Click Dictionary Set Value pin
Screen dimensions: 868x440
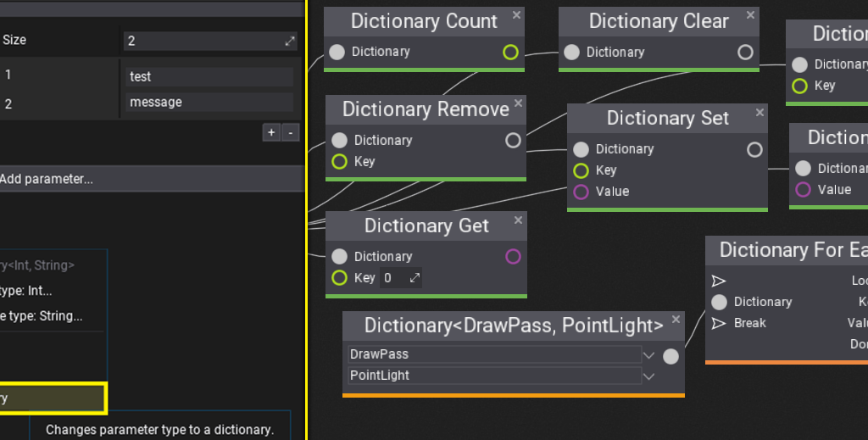(581, 192)
